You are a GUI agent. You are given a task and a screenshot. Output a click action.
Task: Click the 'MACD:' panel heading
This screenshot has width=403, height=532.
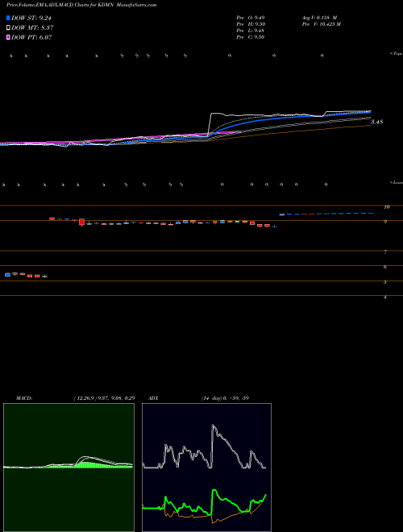[24, 398]
